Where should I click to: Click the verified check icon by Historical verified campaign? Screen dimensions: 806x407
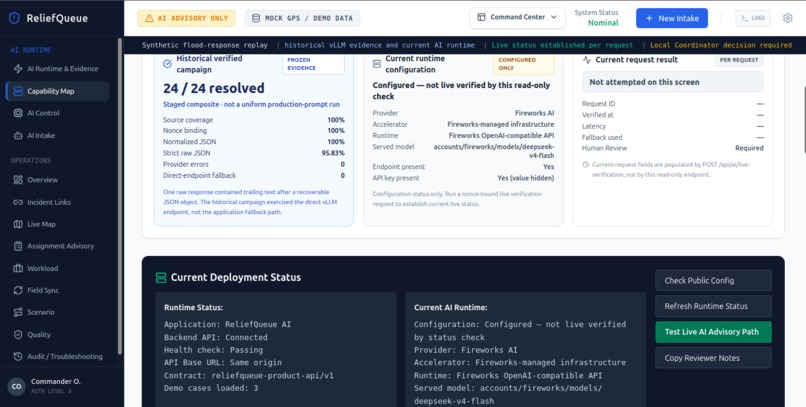click(x=167, y=64)
